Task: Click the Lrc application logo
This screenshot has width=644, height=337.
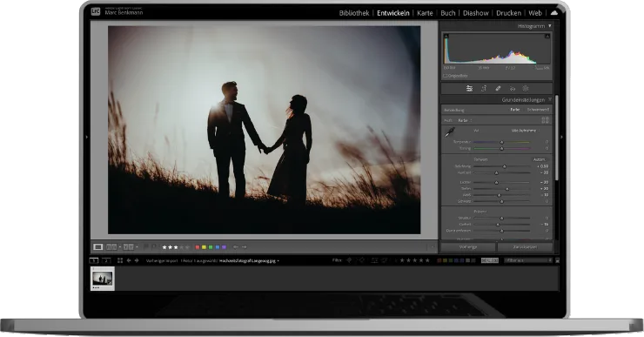Action: point(96,11)
